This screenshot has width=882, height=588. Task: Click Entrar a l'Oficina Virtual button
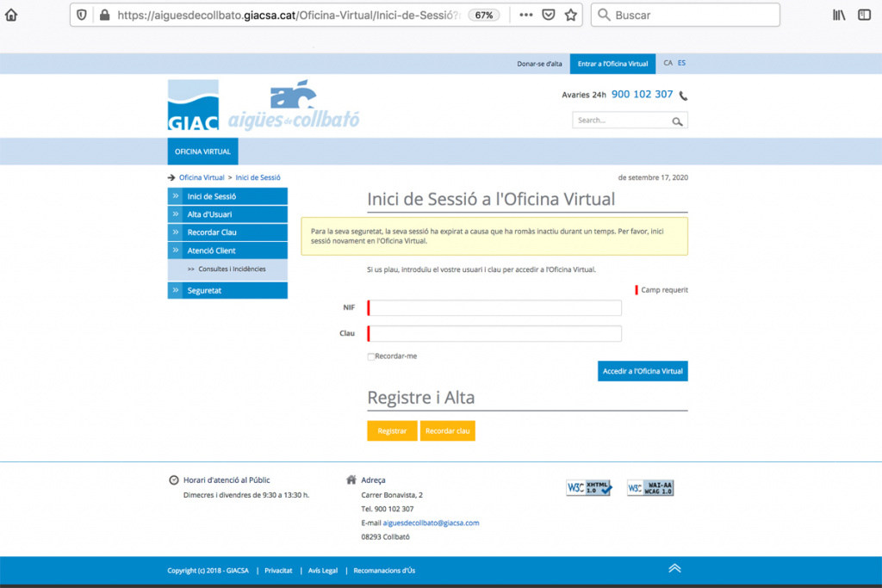click(612, 64)
